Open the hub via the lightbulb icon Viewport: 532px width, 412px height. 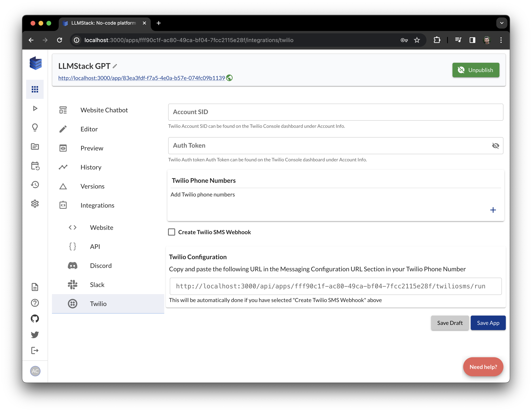pos(35,127)
